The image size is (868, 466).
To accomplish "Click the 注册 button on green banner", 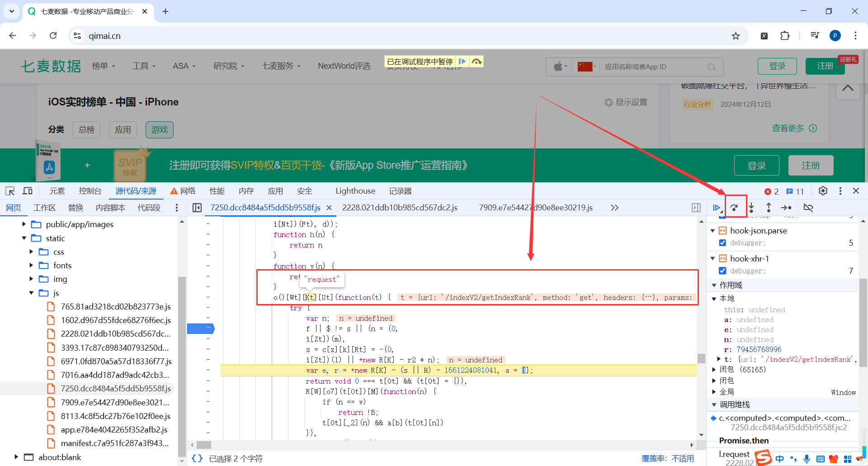I will pos(811,166).
